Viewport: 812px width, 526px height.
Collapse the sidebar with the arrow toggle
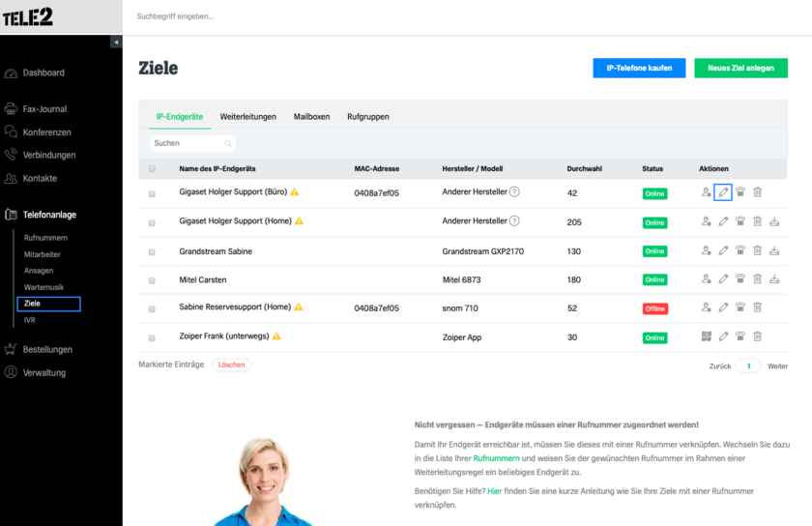point(116,42)
